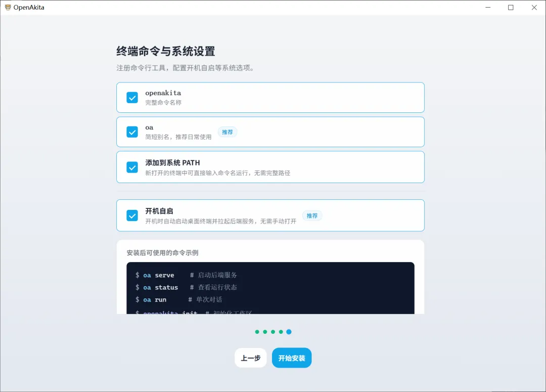Click the 开始安装 button
This screenshot has height=392, width=546.
click(292, 358)
